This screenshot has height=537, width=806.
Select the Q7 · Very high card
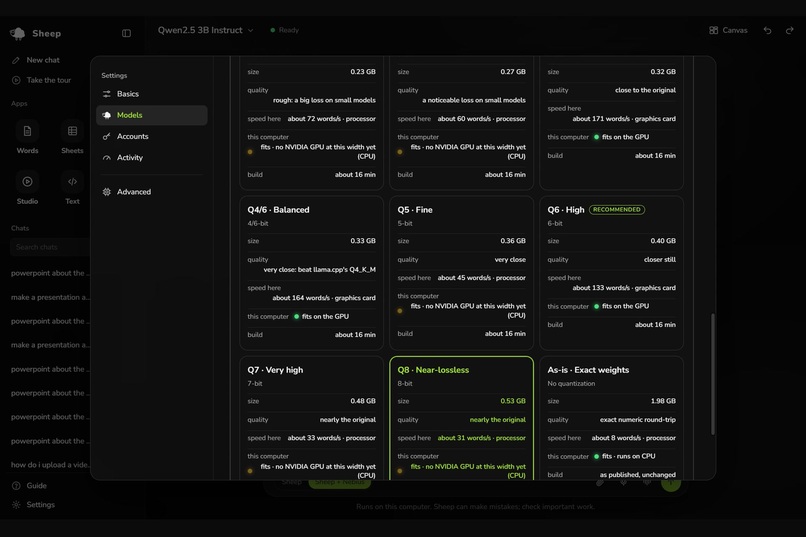click(x=312, y=418)
